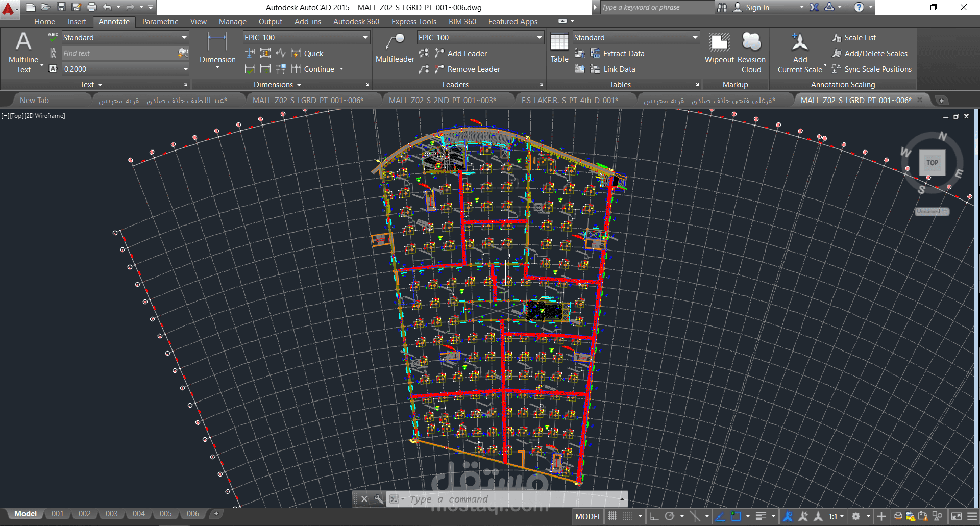Toggle Object Snap Tracking in the status bar
The height and width of the screenshot is (526, 980).
point(720,516)
